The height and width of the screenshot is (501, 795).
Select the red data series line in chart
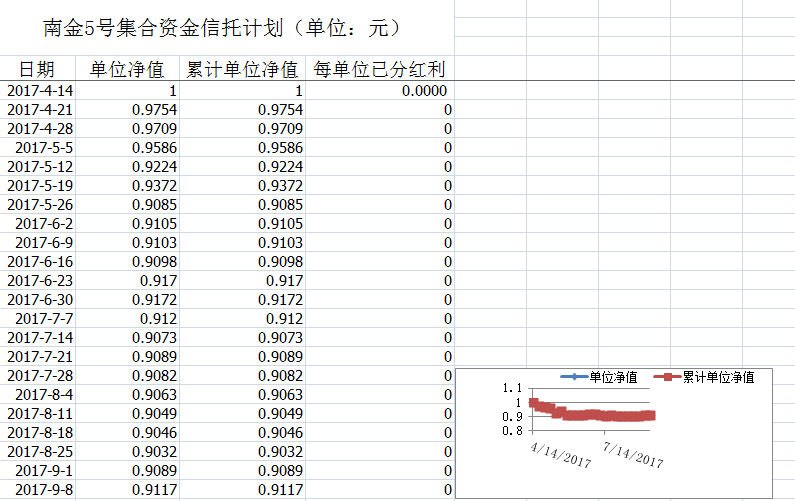point(600,415)
